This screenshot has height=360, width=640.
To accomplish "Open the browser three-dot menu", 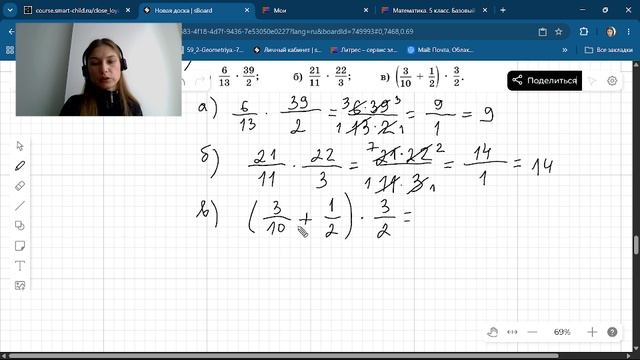I will point(629,32).
